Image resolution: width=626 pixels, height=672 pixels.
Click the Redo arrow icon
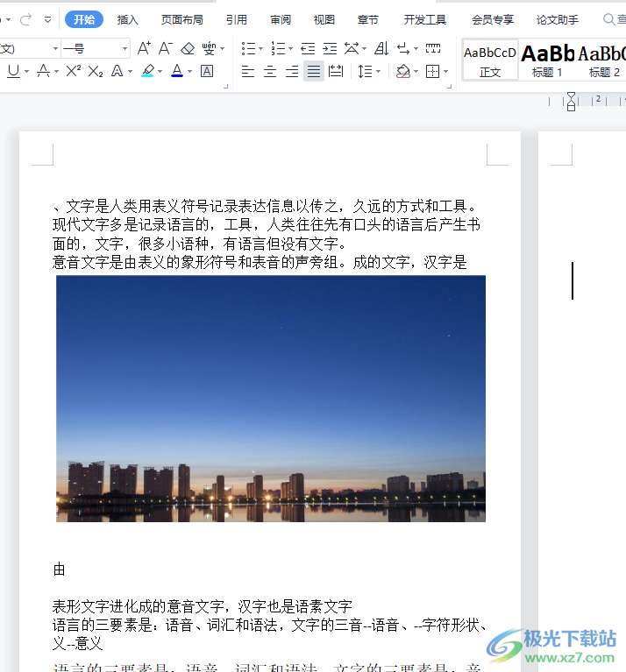pos(25,19)
